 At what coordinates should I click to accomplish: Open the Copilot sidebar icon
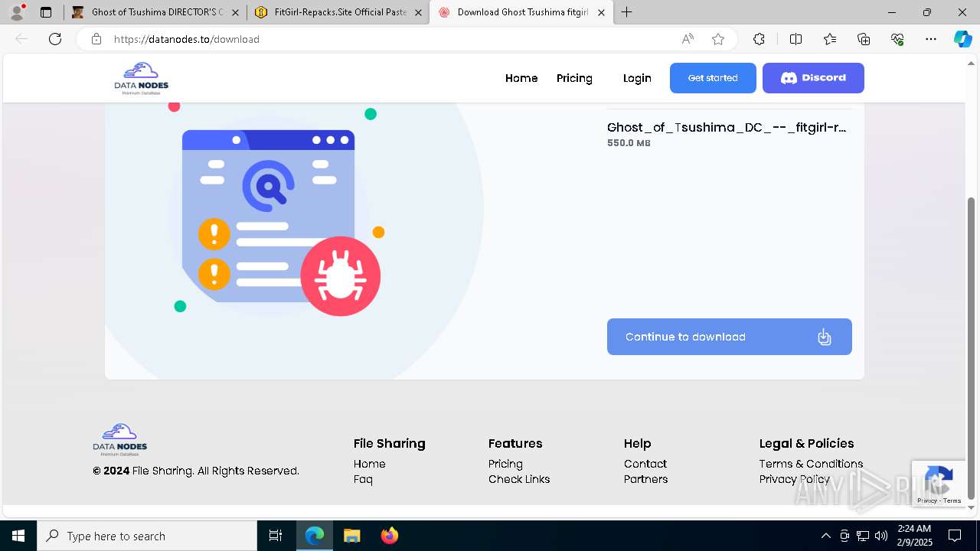[962, 39]
